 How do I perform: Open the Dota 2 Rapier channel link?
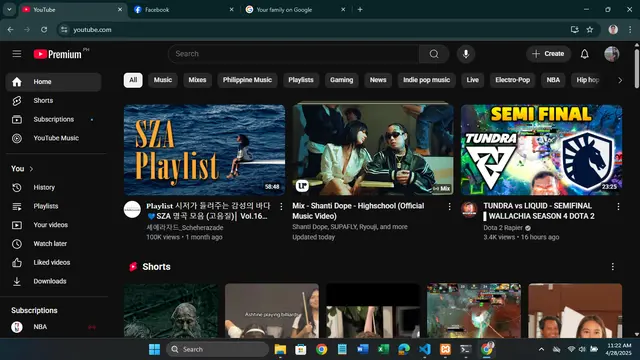click(x=503, y=228)
